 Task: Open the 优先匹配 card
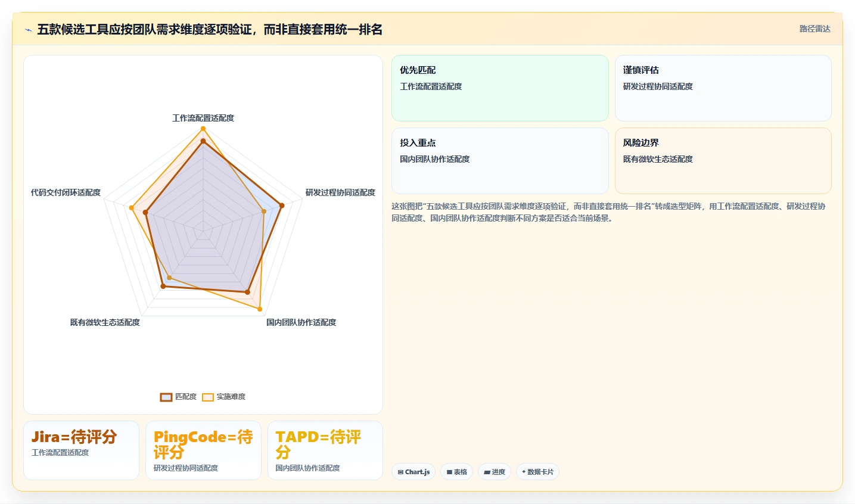[x=500, y=88]
